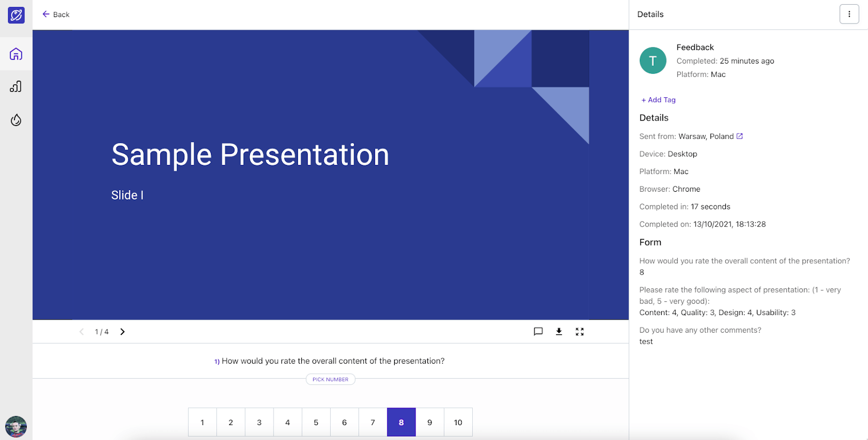Open the Home section in sidebar
Screen dimensions: 868x440
pos(16,54)
